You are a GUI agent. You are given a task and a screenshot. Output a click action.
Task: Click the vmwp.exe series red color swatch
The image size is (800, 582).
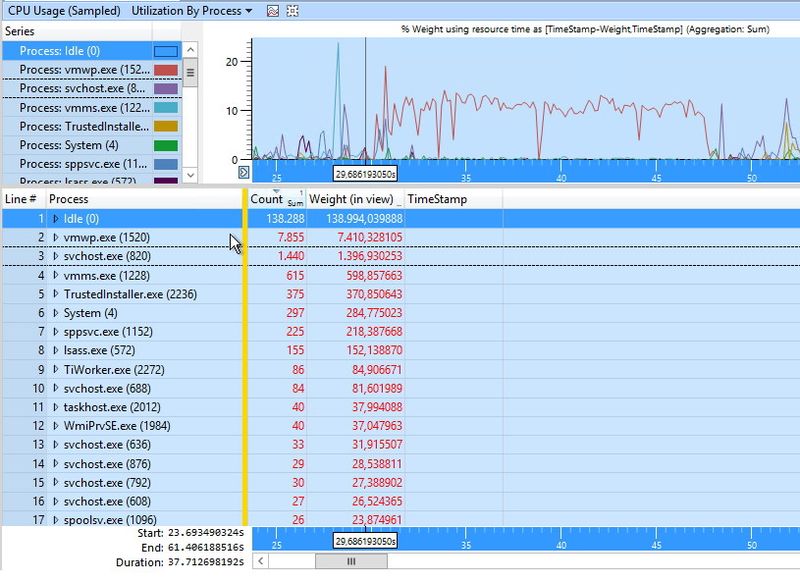click(166, 70)
